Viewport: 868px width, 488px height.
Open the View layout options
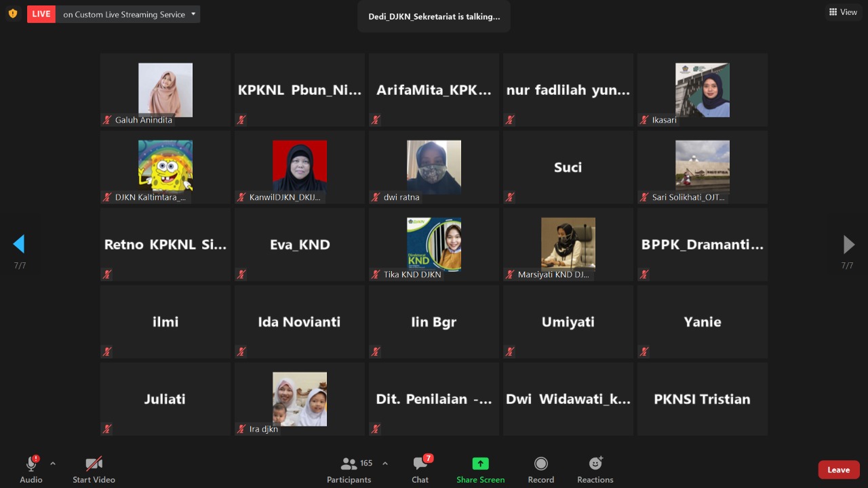pyautogui.click(x=843, y=12)
